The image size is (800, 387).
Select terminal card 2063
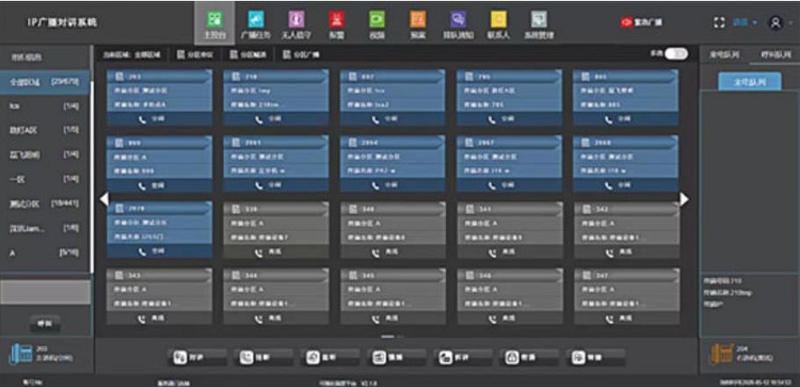[276, 164]
